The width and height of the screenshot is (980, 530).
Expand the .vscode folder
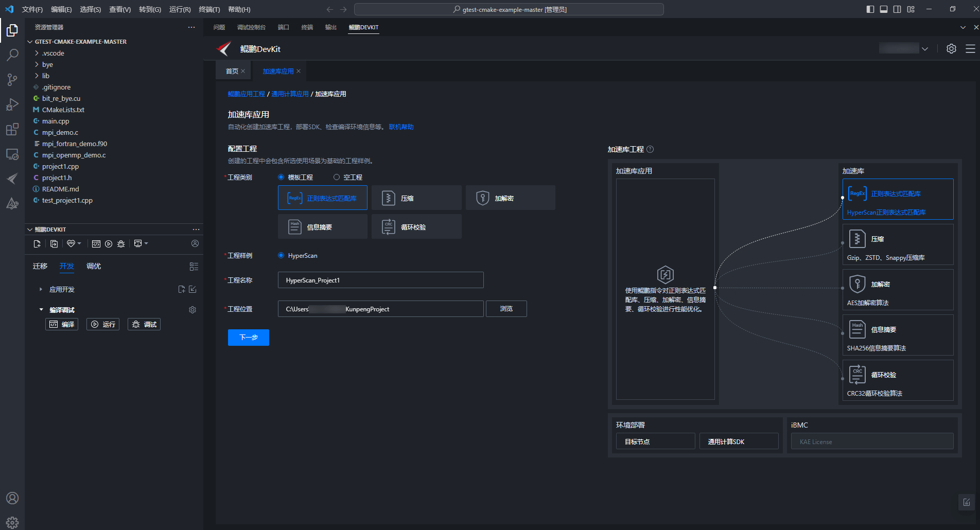[x=37, y=53]
